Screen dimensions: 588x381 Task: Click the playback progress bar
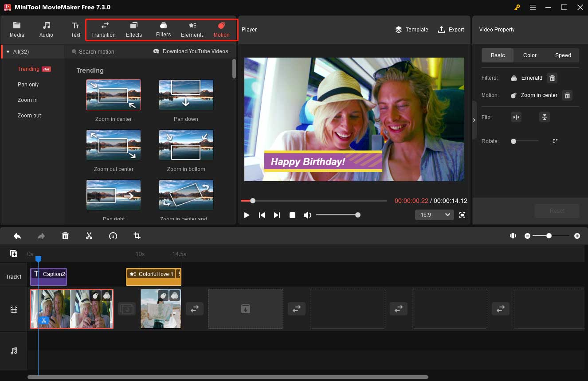(x=314, y=201)
